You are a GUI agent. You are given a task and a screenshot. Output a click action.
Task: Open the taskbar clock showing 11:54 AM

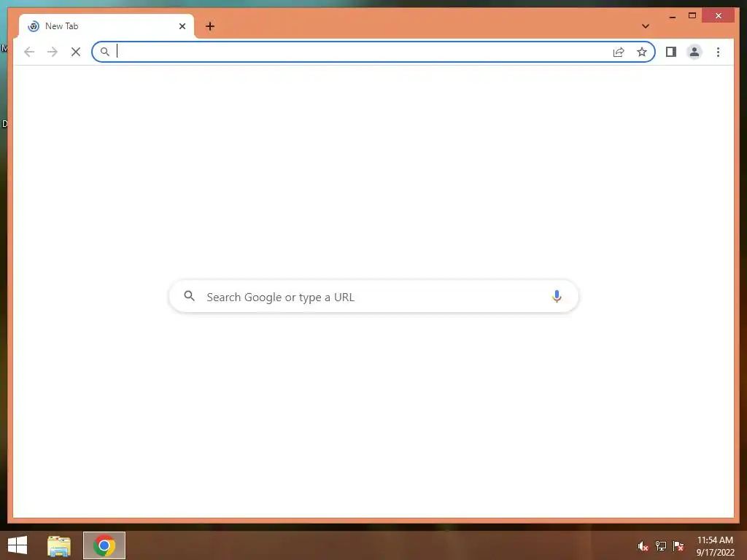coord(715,545)
